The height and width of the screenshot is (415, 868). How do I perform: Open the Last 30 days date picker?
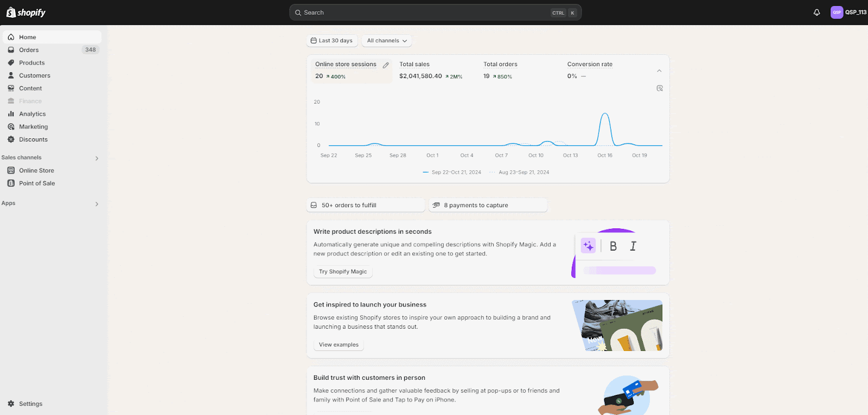(331, 41)
